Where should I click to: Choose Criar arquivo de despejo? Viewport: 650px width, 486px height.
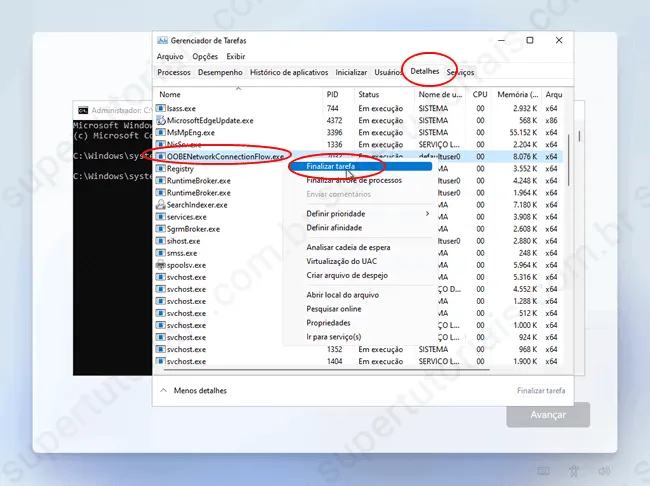[347, 275]
